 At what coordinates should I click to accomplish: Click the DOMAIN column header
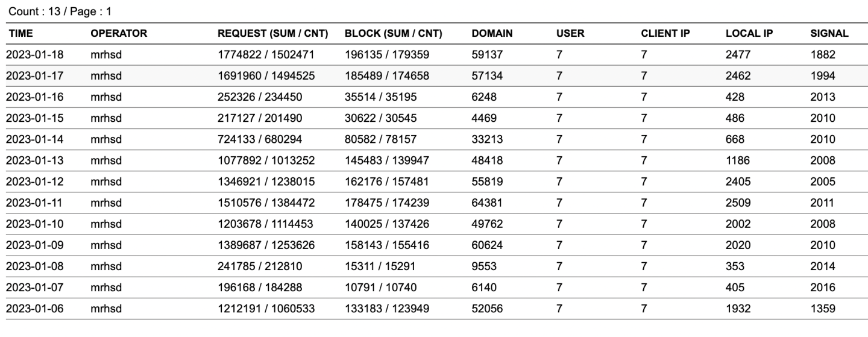pos(492,34)
